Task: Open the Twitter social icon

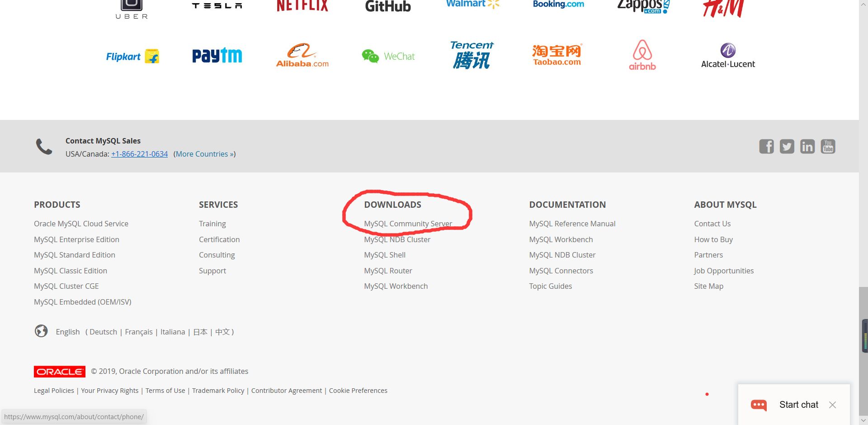Action: 787,147
